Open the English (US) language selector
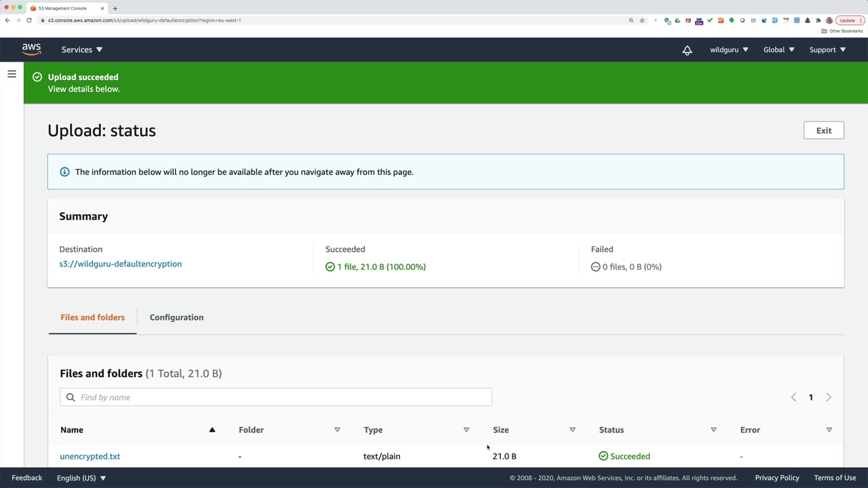The height and width of the screenshot is (488, 868). coord(81,478)
